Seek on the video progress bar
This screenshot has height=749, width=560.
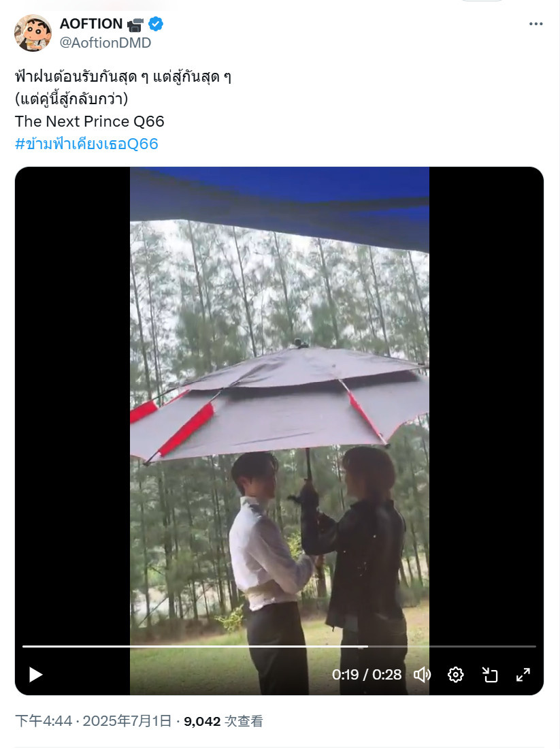coord(279,646)
